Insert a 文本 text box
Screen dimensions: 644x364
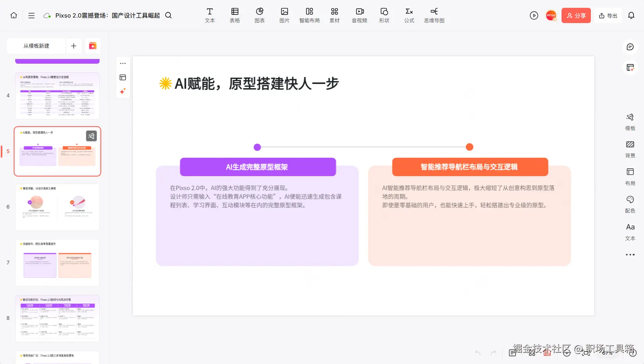(210, 15)
